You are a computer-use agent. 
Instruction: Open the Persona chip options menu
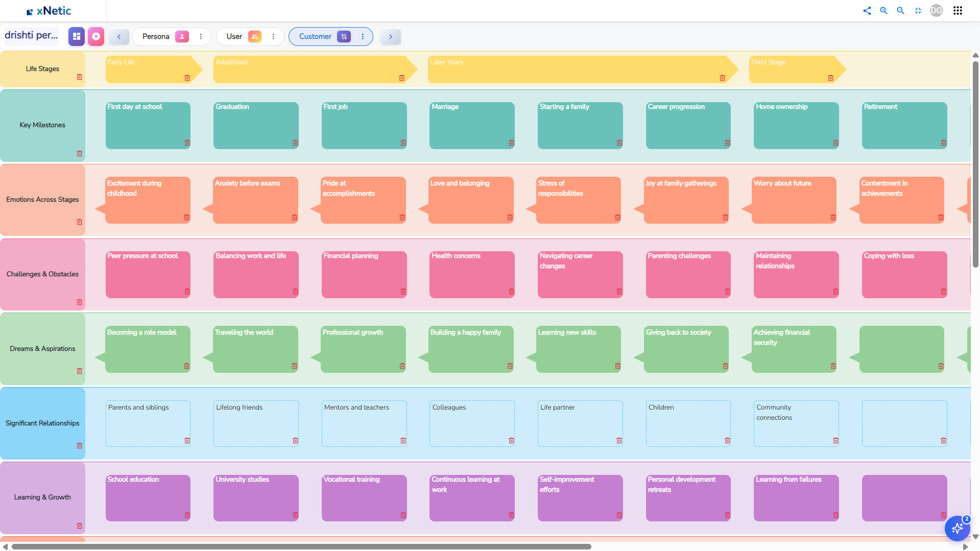tap(201, 36)
